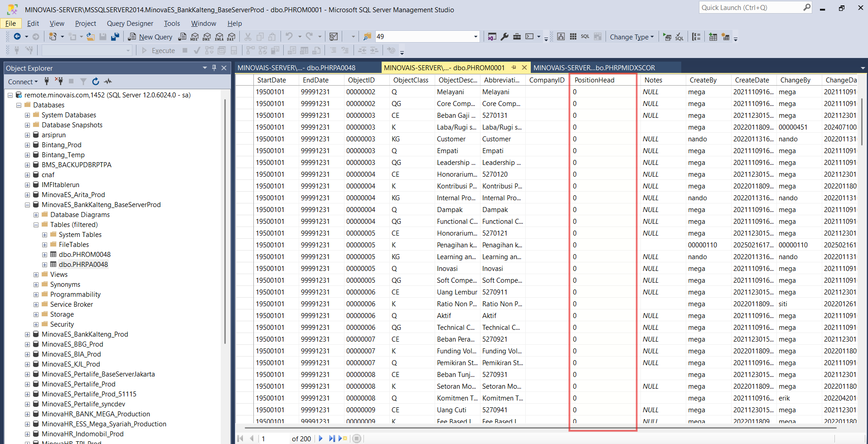The image size is (868, 444).
Task: Open the Change Type dropdown
Action: pos(632,37)
